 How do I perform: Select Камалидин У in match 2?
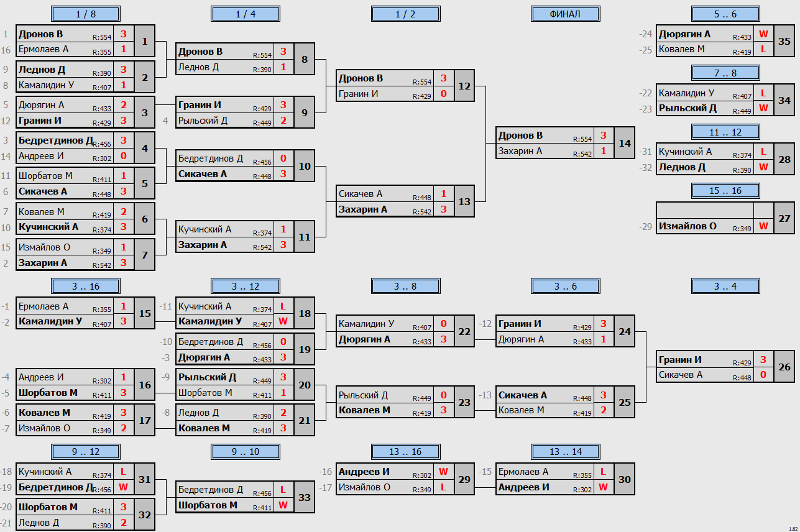click(47, 85)
